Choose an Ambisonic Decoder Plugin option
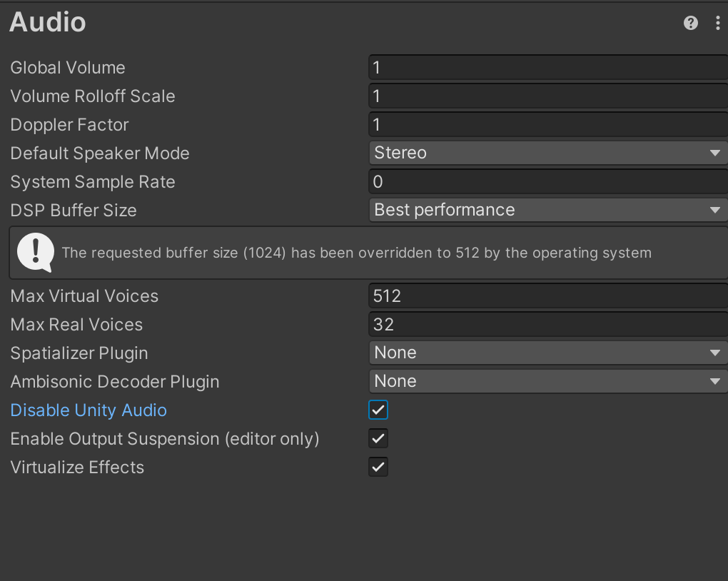Viewport: 728px width, 581px height. 547,381
